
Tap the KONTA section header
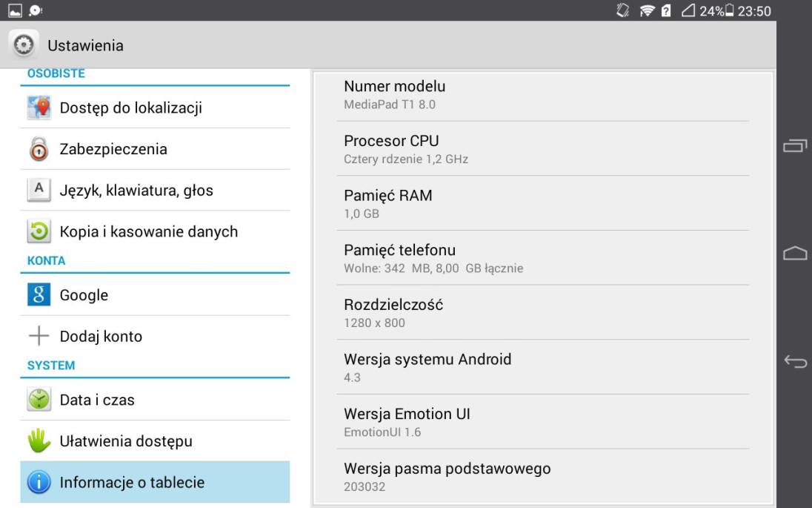(46, 261)
